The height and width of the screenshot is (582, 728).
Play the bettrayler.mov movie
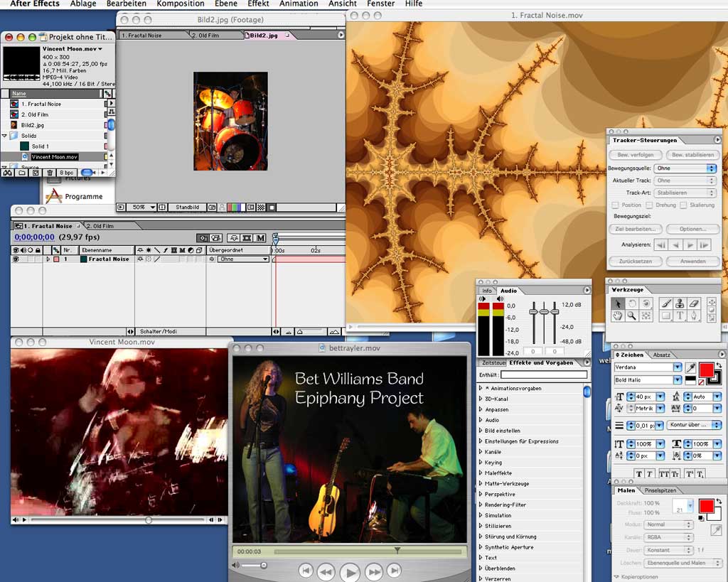click(350, 572)
